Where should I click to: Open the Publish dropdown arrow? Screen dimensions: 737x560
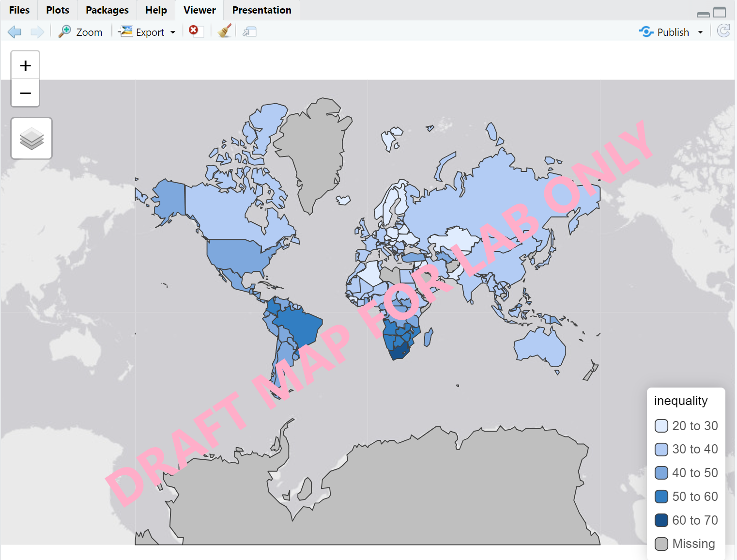click(x=700, y=32)
